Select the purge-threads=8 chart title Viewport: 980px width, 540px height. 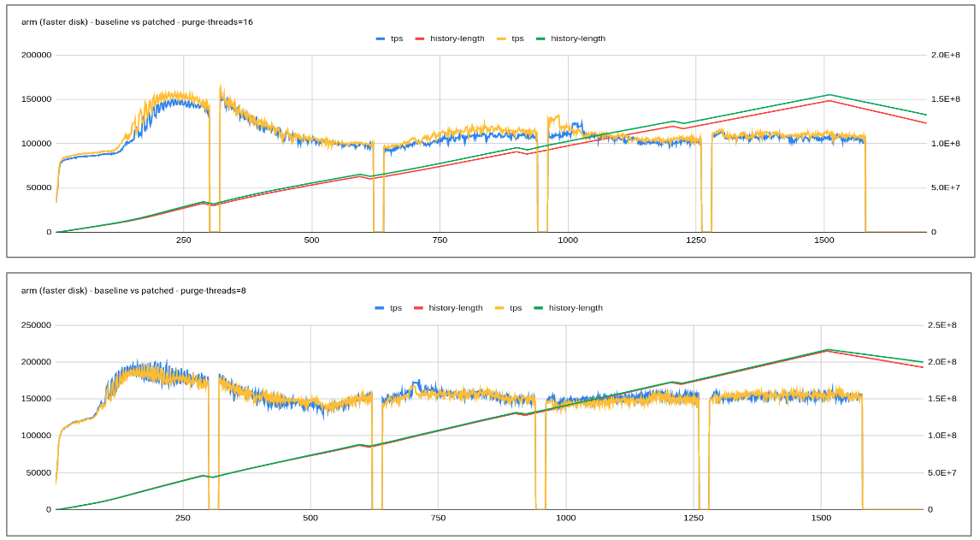tap(134, 291)
